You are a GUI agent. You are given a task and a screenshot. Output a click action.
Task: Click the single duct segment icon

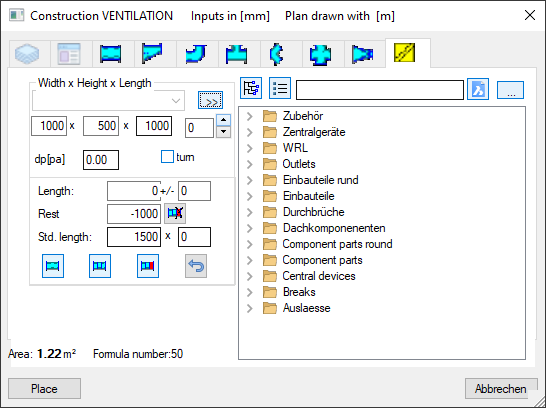point(53,266)
